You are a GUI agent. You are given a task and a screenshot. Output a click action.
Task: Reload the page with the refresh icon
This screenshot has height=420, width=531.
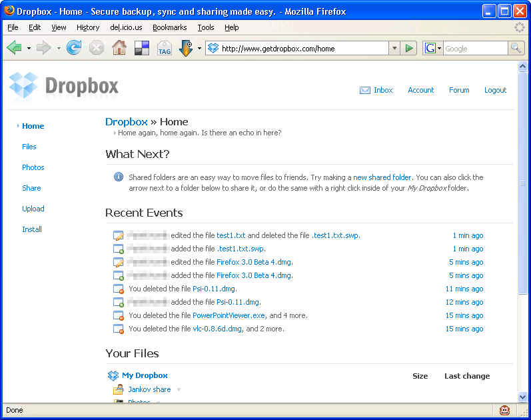74,47
